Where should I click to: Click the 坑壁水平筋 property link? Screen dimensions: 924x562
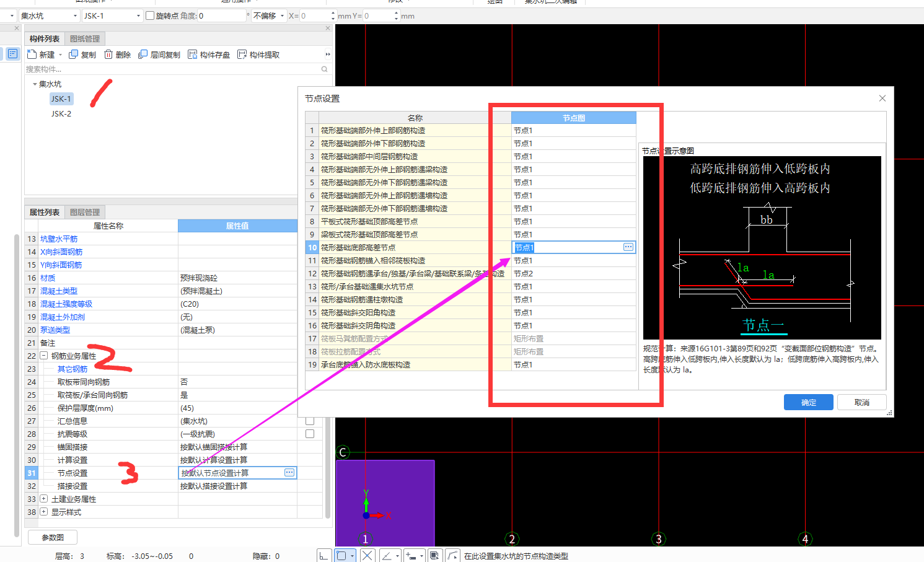point(59,239)
